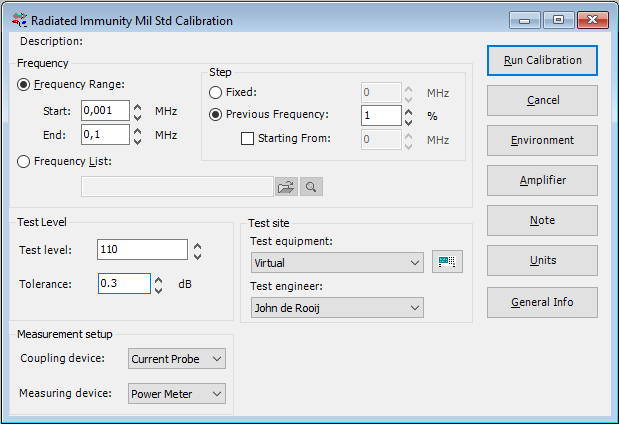The width and height of the screenshot is (619, 424).
Task: Open the test equipment configuration icon
Action: [x=447, y=262]
